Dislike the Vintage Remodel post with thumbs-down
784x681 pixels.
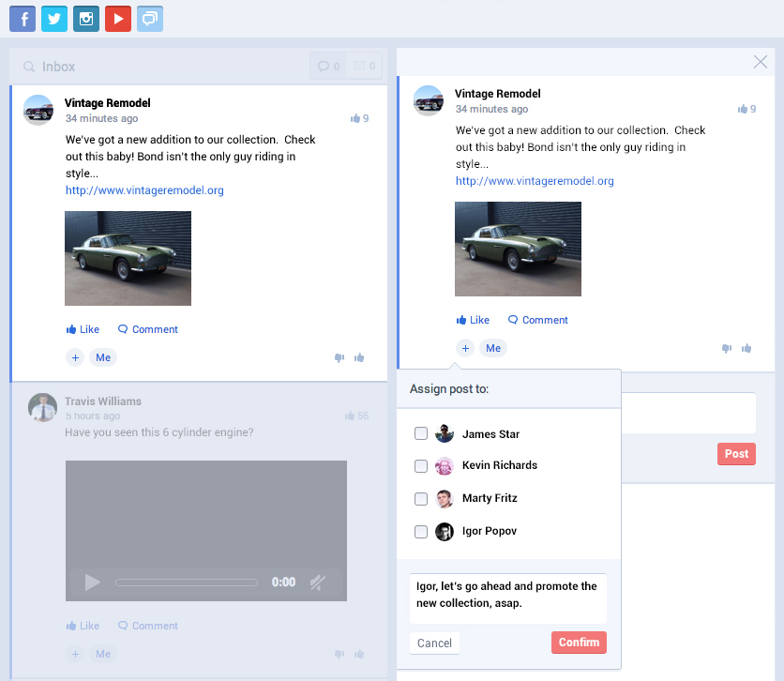339,357
